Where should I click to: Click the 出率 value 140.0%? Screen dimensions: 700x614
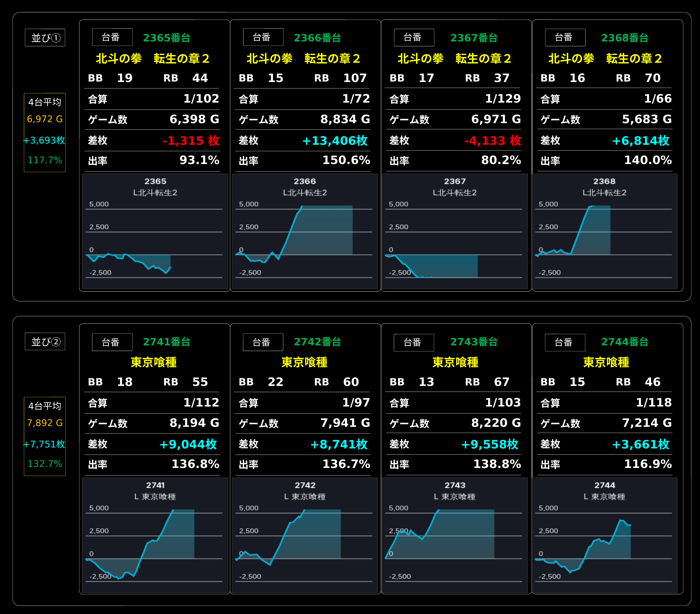[648, 160]
